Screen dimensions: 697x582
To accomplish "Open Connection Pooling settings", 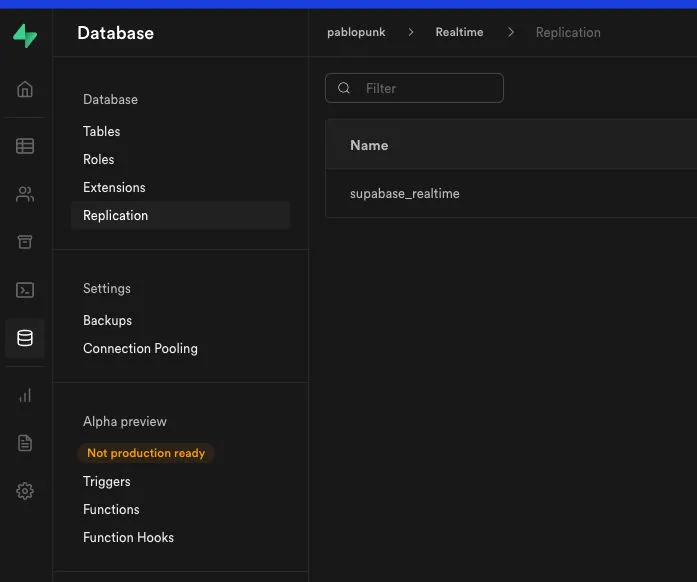I will pyautogui.click(x=140, y=348).
